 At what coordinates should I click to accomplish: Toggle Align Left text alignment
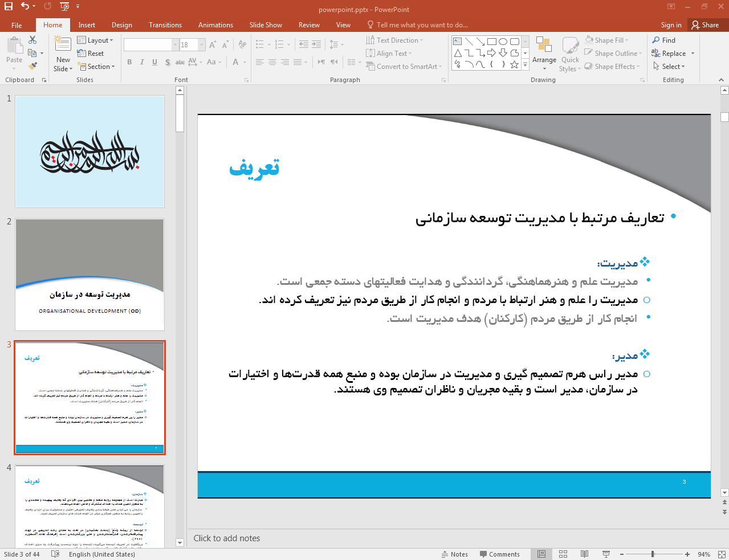(260, 62)
